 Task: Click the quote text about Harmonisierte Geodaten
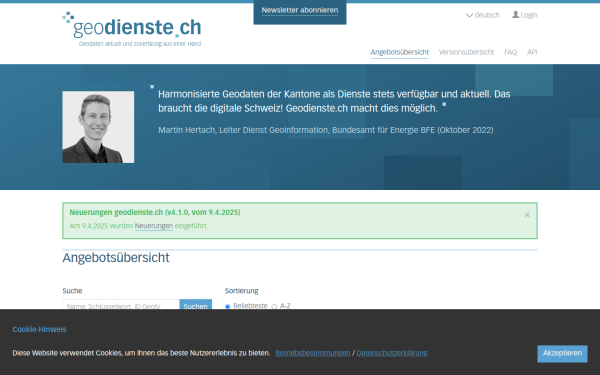[334, 101]
